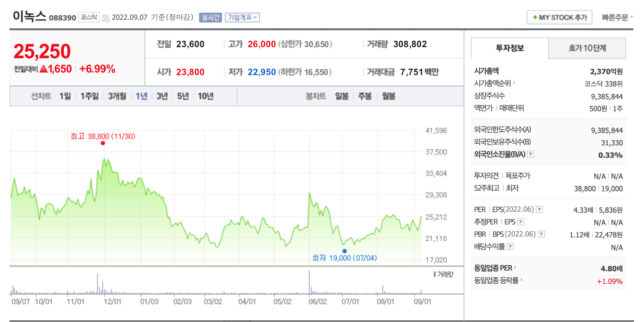Click the arrow beside 동일업종 등락률
This screenshot has height=322, width=644.
click(x=522, y=280)
